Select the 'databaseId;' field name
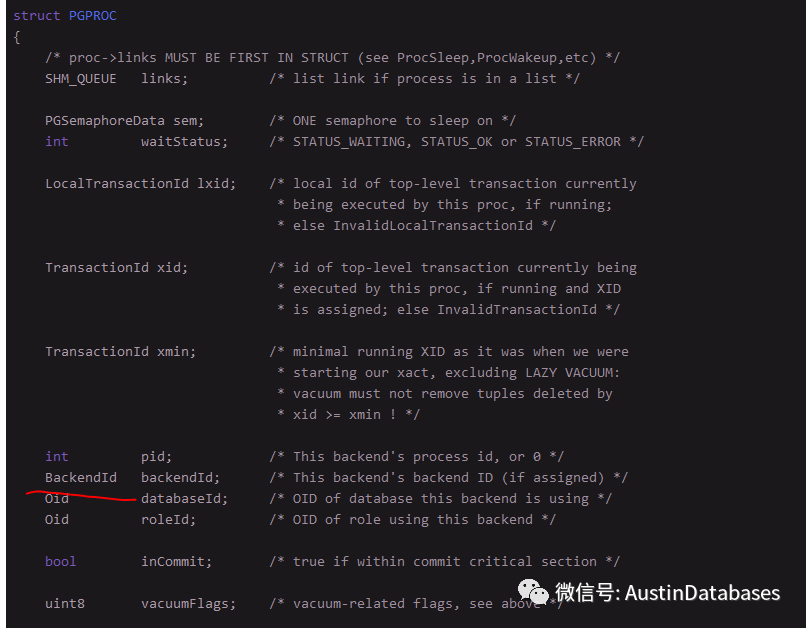The width and height of the screenshot is (806, 628). pyautogui.click(x=184, y=498)
